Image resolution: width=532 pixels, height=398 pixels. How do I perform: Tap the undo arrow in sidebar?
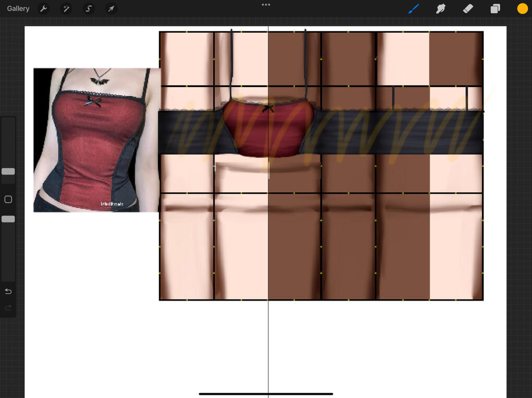click(x=8, y=291)
